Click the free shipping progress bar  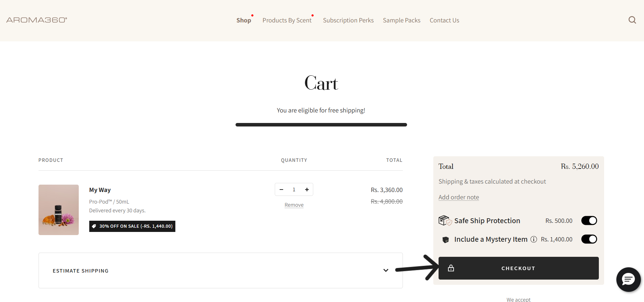pyautogui.click(x=321, y=125)
